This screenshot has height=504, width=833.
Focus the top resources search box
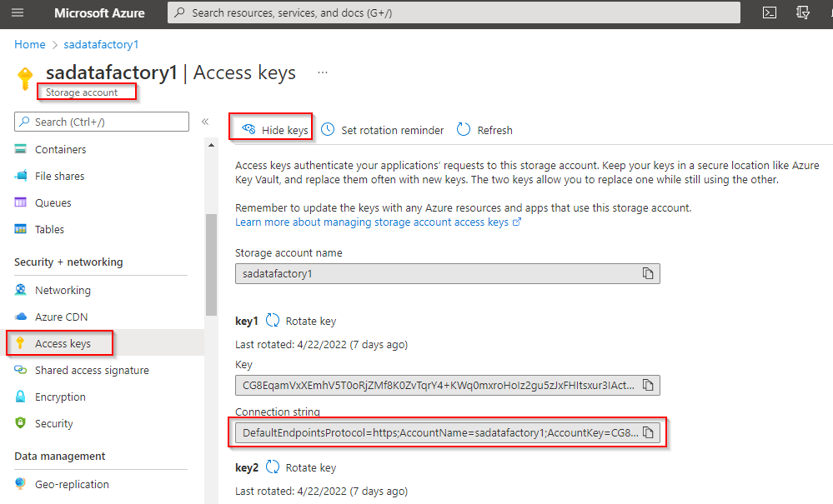(454, 12)
